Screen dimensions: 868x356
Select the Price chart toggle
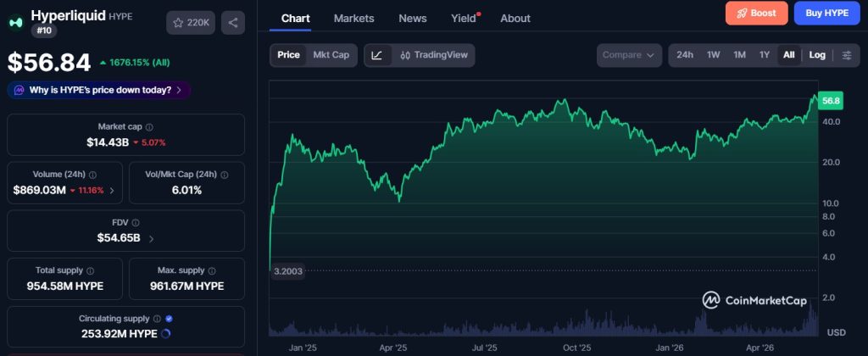coord(288,55)
